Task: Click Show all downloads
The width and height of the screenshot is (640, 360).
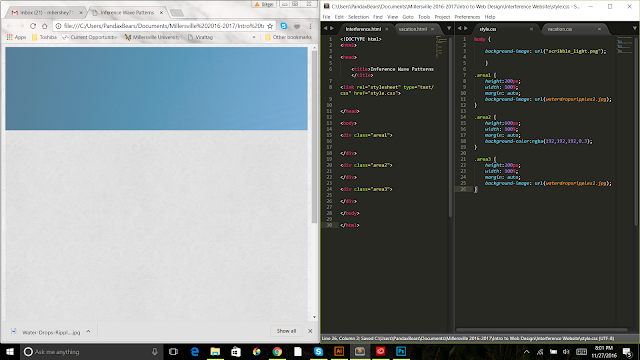Action: pyautogui.click(x=286, y=331)
